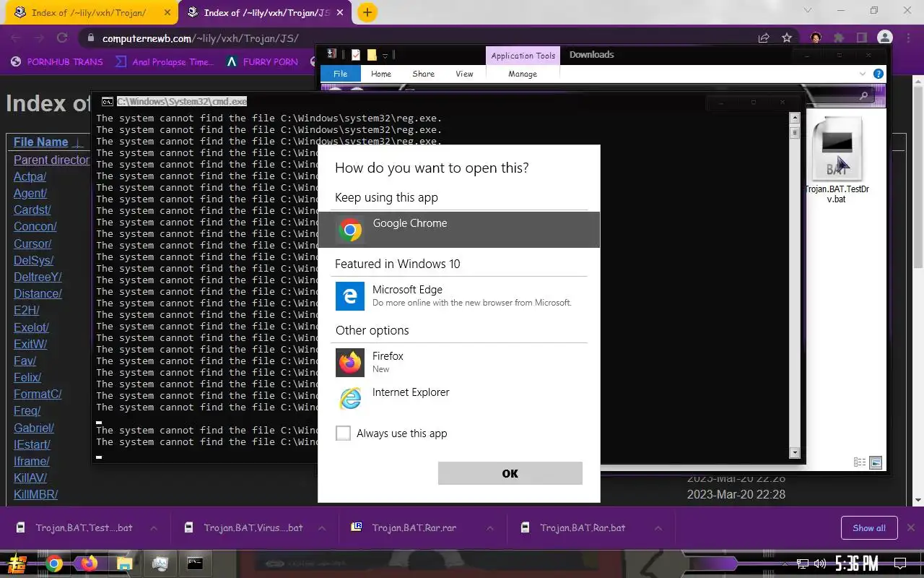Screen dimensions: 924x578
Task: Confirm the app choice with OK
Action: (x=510, y=473)
